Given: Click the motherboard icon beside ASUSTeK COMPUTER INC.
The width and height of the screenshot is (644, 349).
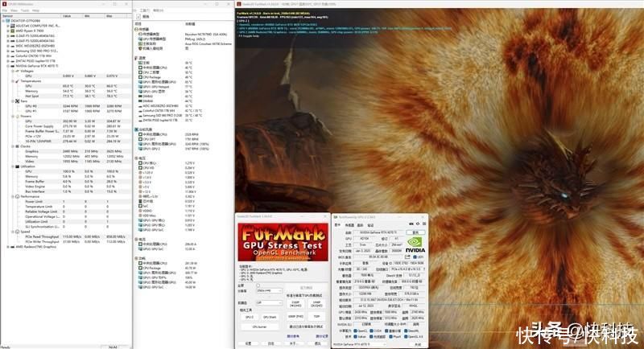Looking at the screenshot, I should [x=12, y=26].
